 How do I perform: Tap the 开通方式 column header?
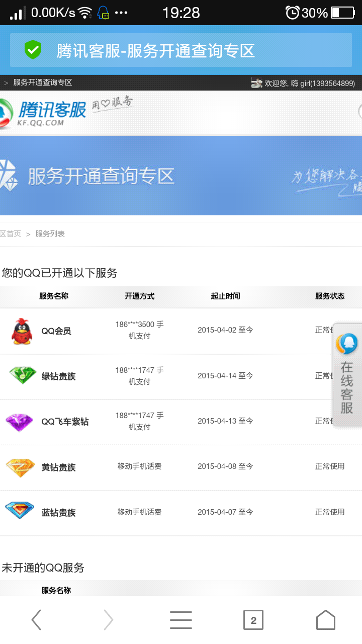click(x=140, y=296)
